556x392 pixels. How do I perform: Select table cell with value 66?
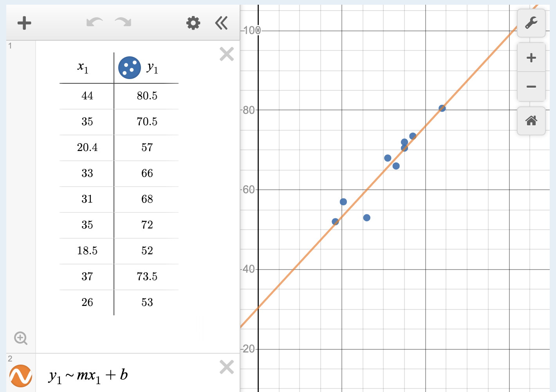(x=147, y=173)
